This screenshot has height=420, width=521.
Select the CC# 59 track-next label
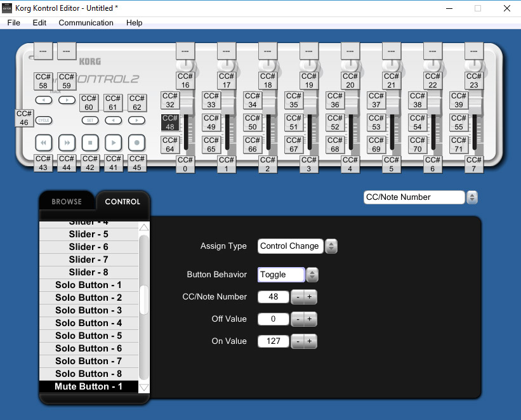click(67, 81)
